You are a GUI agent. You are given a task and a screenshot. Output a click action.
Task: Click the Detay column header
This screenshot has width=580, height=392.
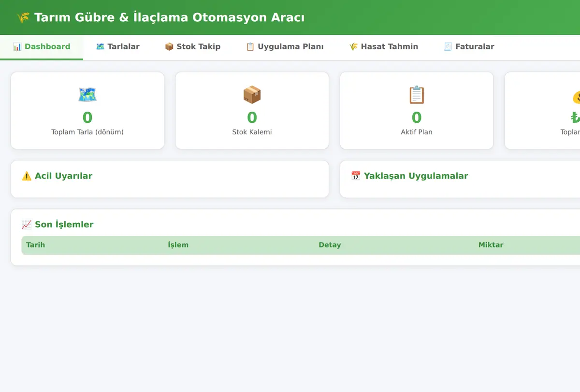click(330, 245)
